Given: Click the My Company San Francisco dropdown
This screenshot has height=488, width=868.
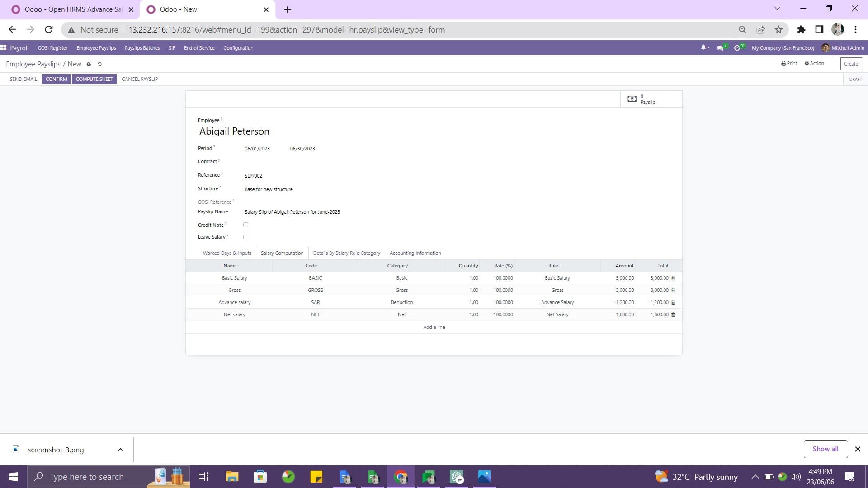Looking at the screenshot, I should (783, 47).
